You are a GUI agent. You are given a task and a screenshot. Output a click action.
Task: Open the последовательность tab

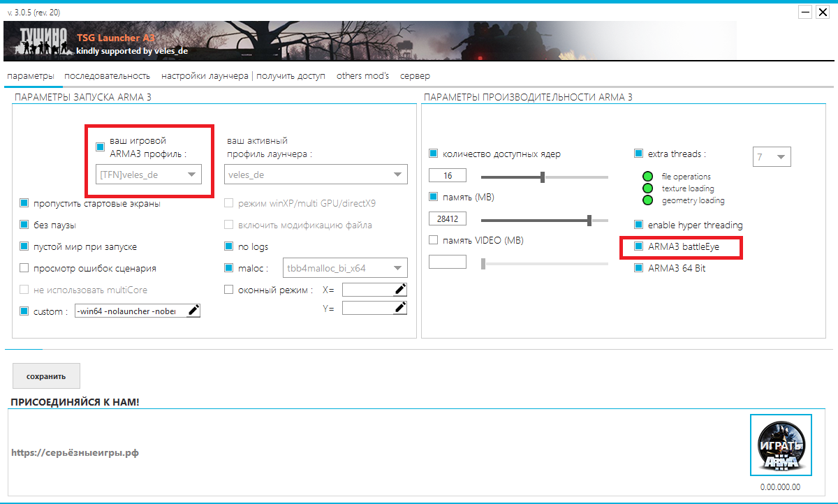pos(108,75)
